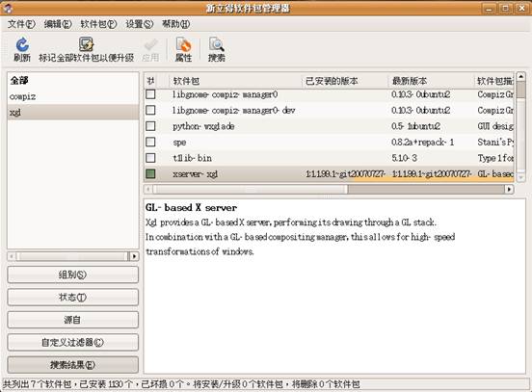This screenshot has height=392, width=532.
Task: Click the greyed 应用 (Apply) toolbar icon
Action: tap(150, 44)
